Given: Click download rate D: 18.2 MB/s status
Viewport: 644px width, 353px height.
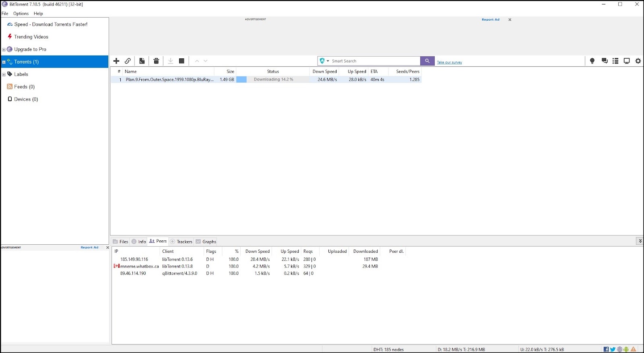Looking at the screenshot, I should [x=461, y=349].
